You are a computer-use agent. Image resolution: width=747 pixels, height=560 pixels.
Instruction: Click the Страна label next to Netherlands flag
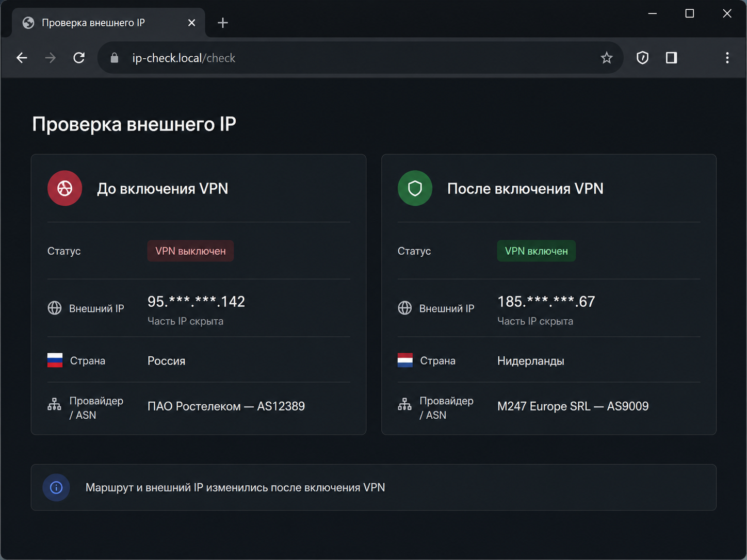click(438, 361)
